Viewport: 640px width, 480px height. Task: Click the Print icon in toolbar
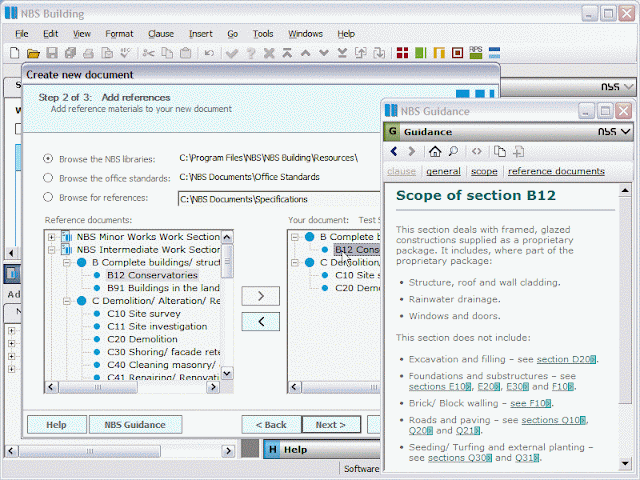click(88, 53)
